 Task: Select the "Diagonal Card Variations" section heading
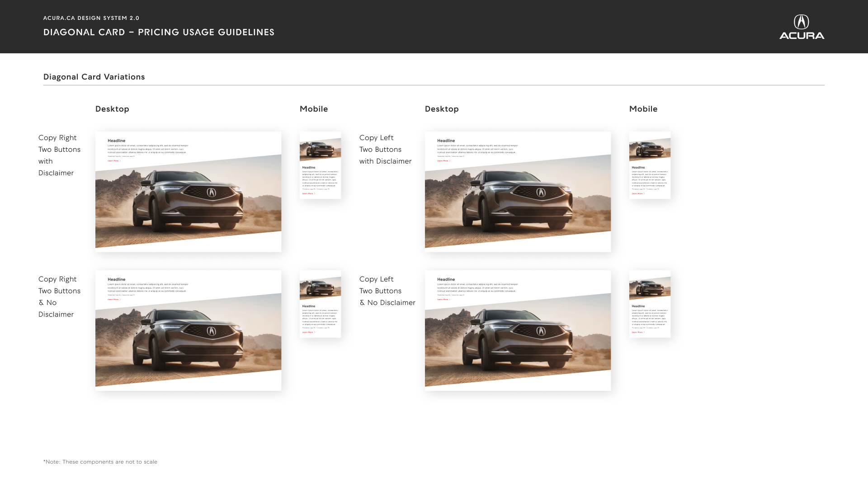click(x=94, y=77)
